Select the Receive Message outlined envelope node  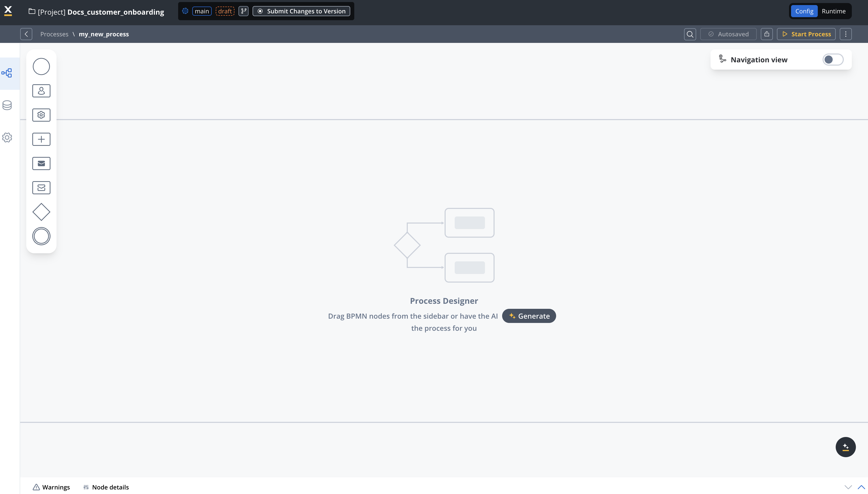(41, 188)
